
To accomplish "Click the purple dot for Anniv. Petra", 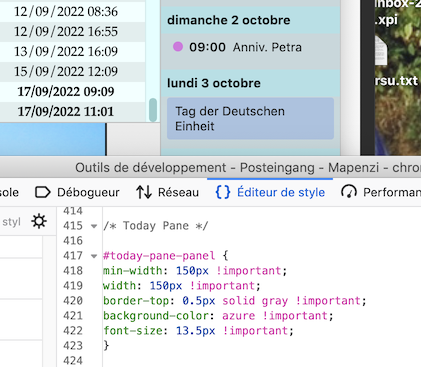I will [x=178, y=46].
